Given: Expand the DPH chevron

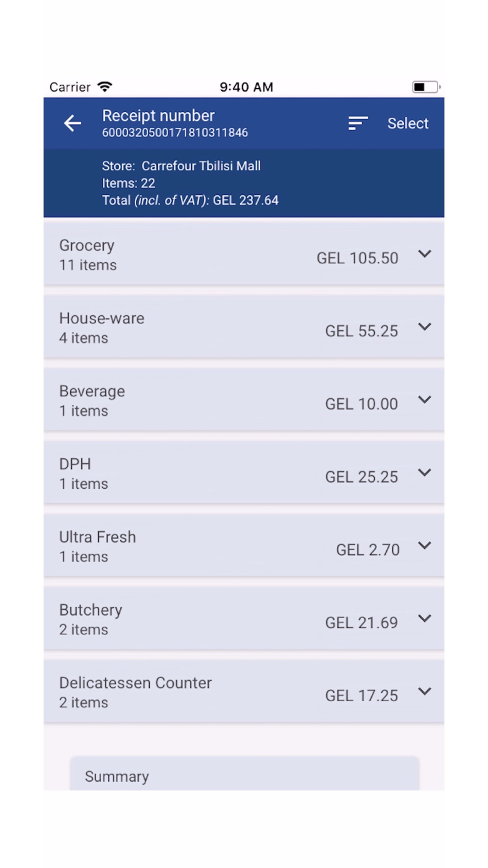Looking at the screenshot, I should click(x=425, y=472).
